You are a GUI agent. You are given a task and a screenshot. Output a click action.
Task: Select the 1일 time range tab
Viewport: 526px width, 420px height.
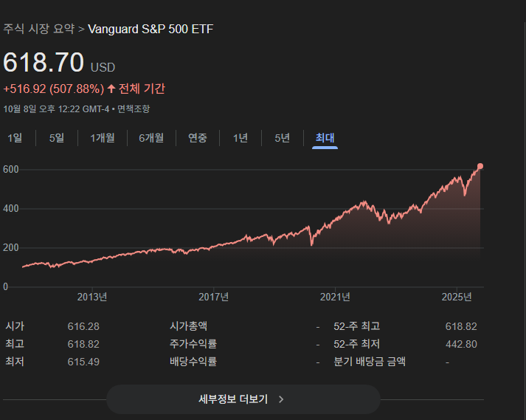point(15,137)
